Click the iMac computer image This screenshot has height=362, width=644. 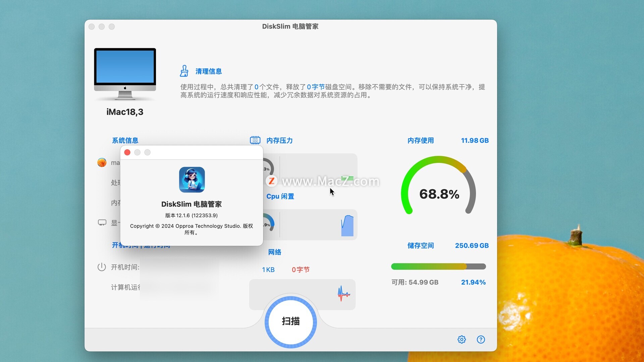[125, 74]
